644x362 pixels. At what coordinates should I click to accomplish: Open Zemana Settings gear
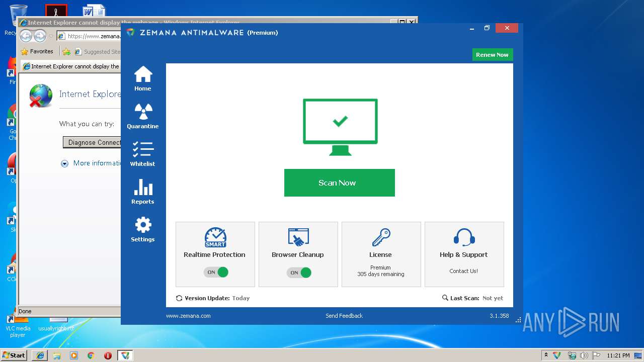pos(143,229)
